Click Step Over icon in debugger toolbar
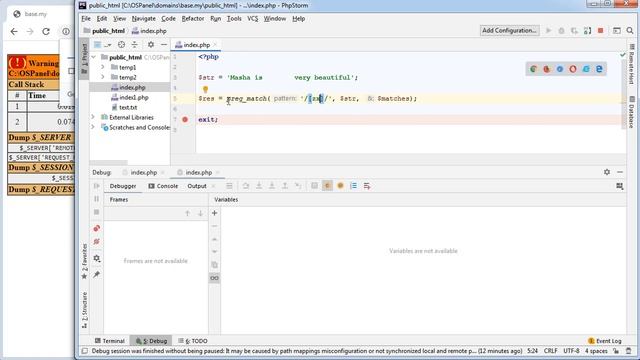The width and height of the screenshot is (640, 360). 246,186
